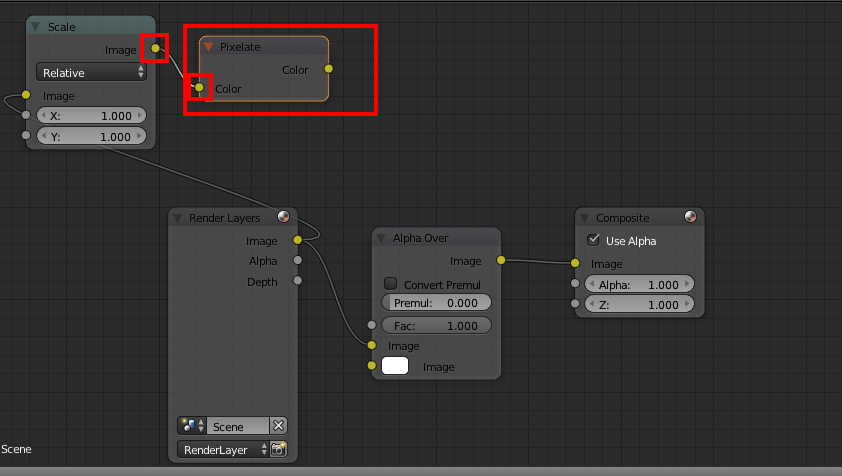Open the Relative scale mode dropdown

(x=91, y=72)
